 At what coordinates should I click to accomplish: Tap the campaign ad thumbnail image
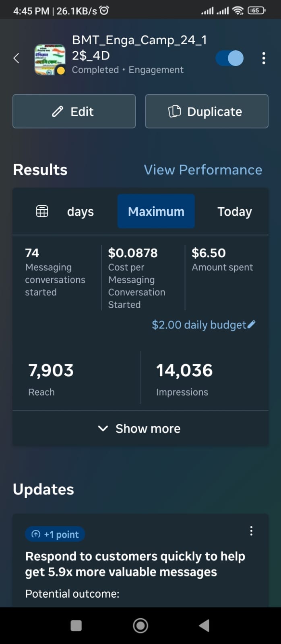click(x=50, y=60)
